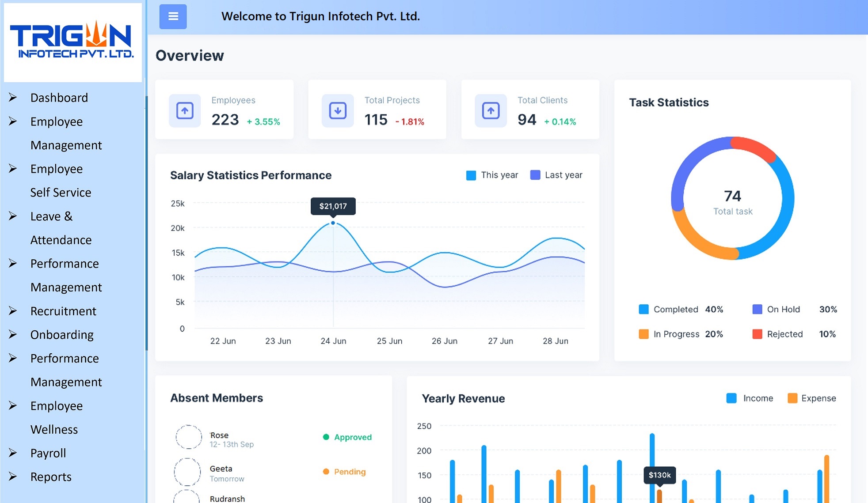868x503 pixels.
Task: Expand the Recruitment arrow
Action: 13,310
